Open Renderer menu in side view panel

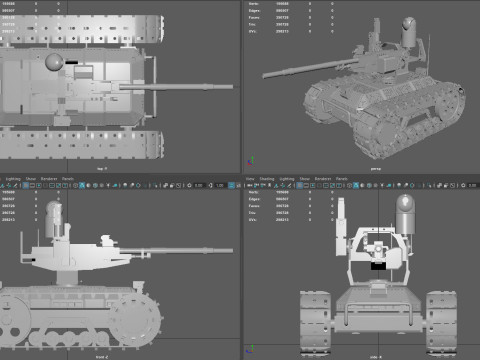click(x=323, y=179)
